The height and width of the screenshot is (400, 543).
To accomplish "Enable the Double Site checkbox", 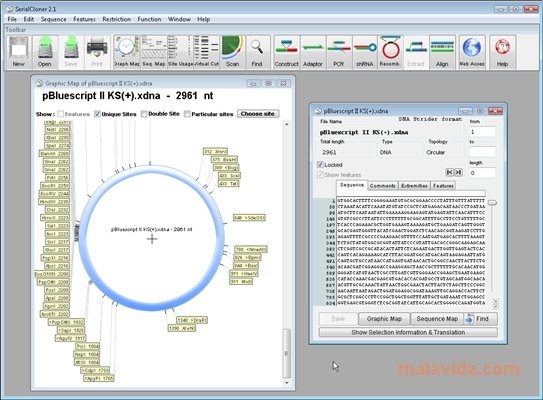I will tap(144, 114).
